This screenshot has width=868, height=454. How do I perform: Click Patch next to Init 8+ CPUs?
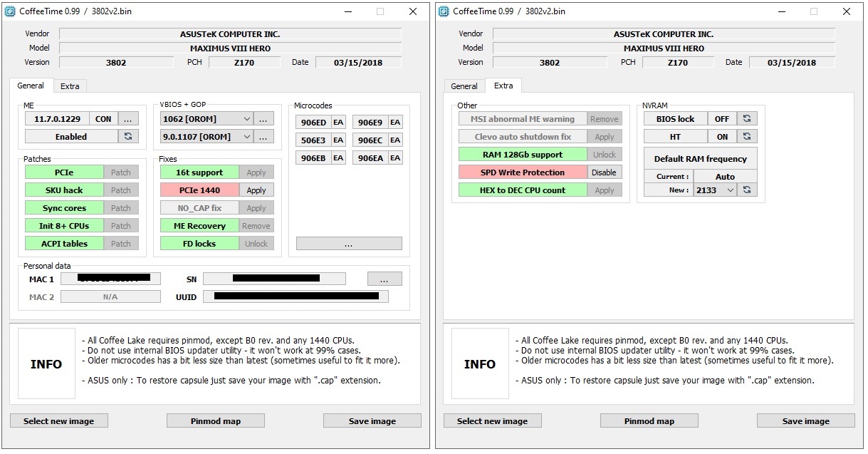pos(121,225)
